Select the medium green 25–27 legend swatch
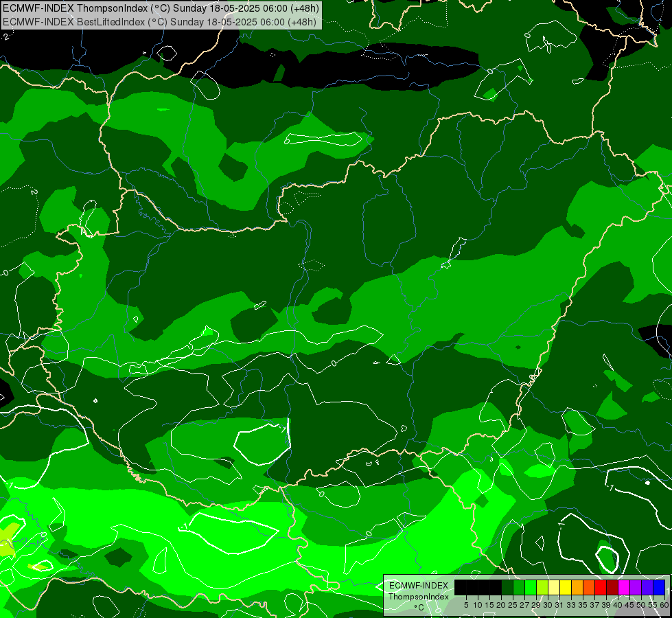Screen dimensions: 672x618 pos(519,588)
